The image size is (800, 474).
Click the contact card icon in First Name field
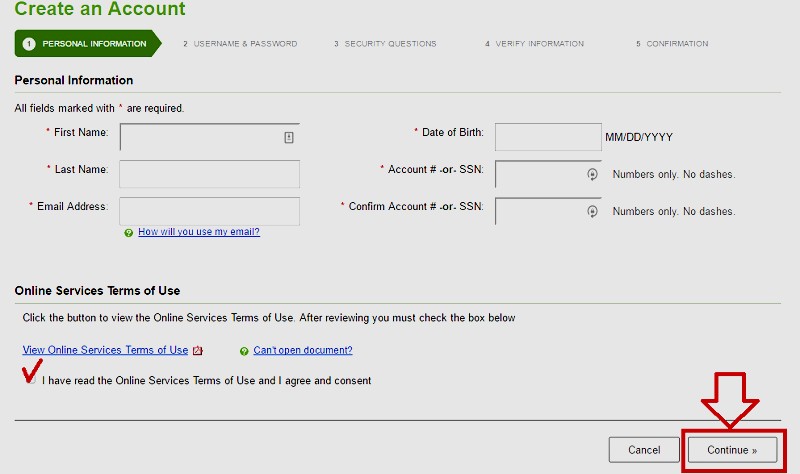click(289, 137)
